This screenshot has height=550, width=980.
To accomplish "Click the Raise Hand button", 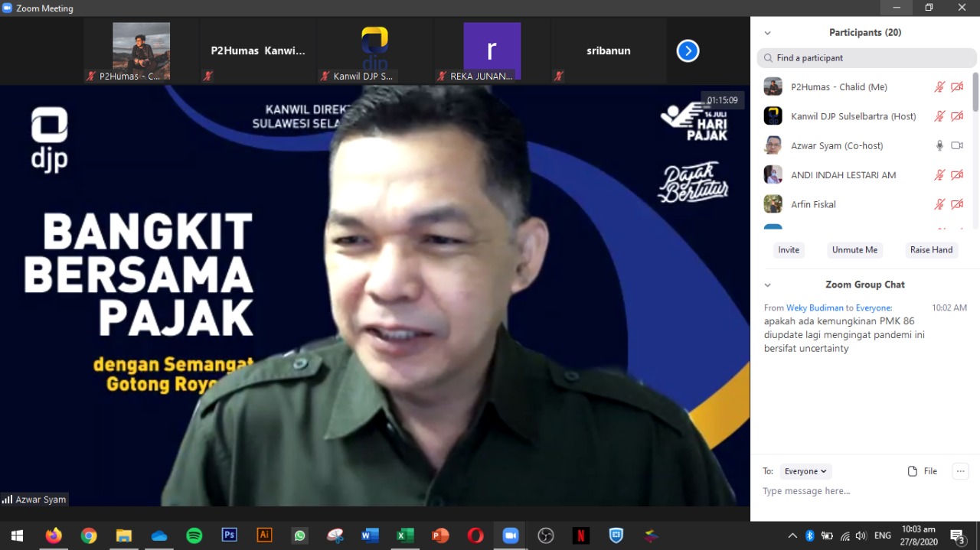I will tap(931, 250).
